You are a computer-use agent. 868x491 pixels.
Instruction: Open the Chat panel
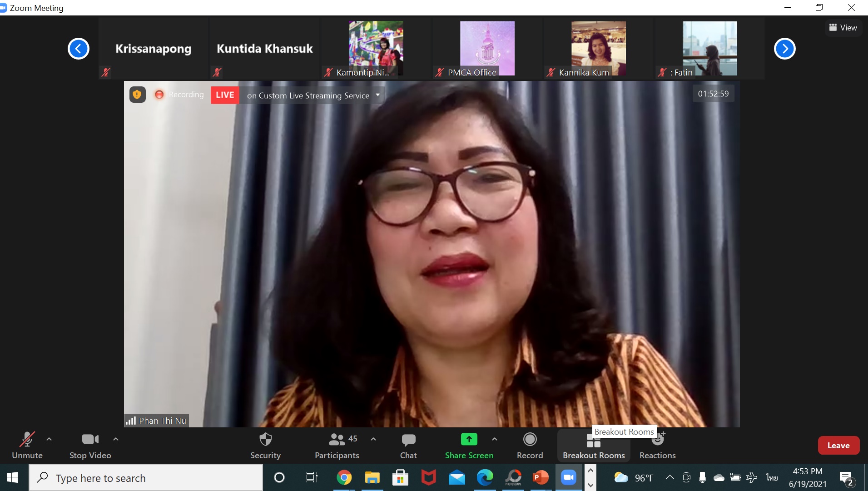(408, 446)
